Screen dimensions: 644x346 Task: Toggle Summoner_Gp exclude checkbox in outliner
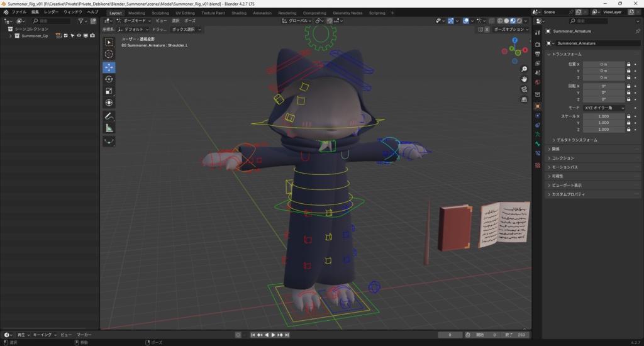click(65, 36)
